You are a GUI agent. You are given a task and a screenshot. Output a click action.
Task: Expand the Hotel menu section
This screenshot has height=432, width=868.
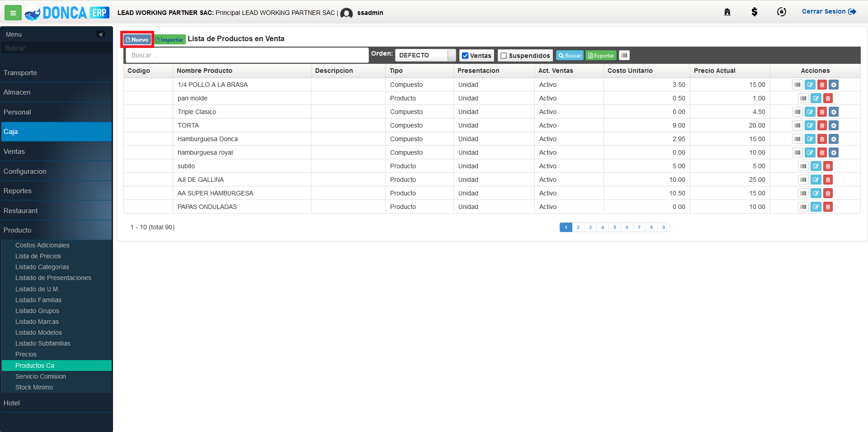[56, 403]
